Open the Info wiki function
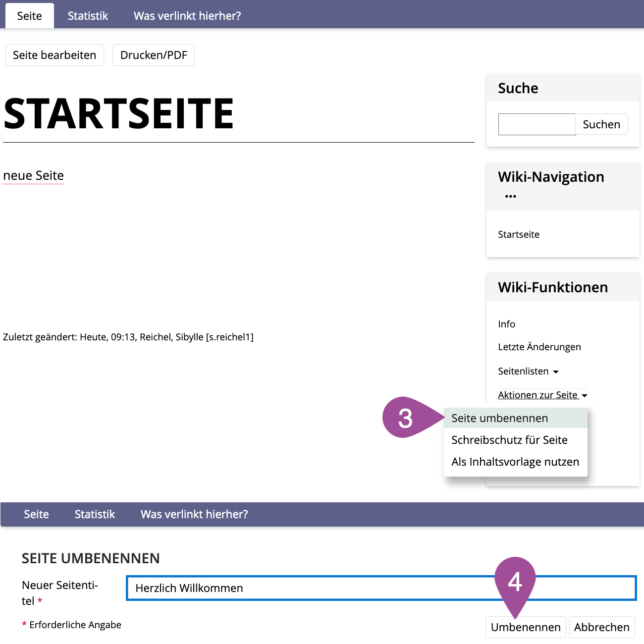Viewport: 644px width, 644px height. click(506, 324)
